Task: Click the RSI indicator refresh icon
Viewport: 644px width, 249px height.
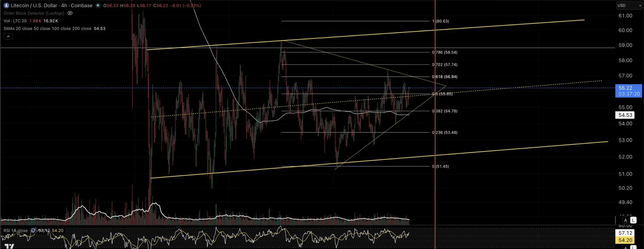Action: (x=33, y=230)
